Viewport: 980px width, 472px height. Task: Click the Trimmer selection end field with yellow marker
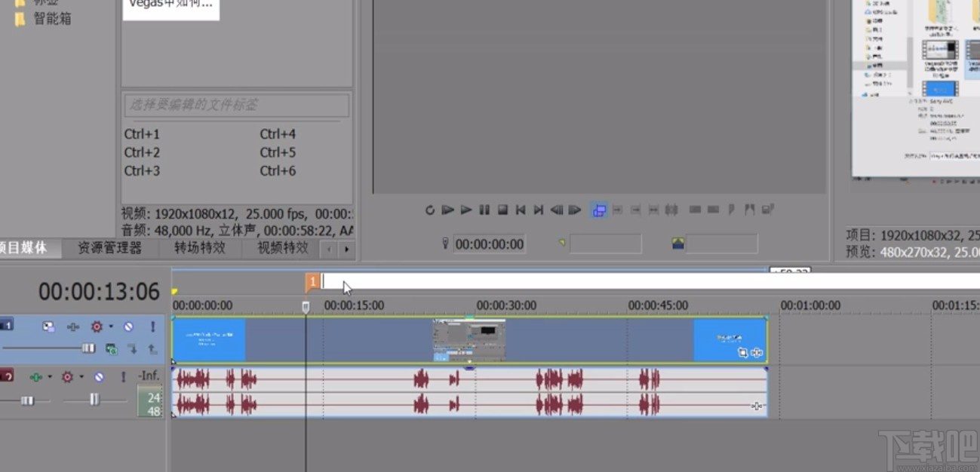(605, 244)
